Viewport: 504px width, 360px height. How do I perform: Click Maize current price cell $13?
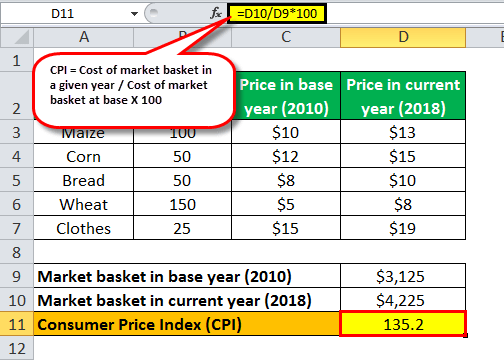[403, 132]
